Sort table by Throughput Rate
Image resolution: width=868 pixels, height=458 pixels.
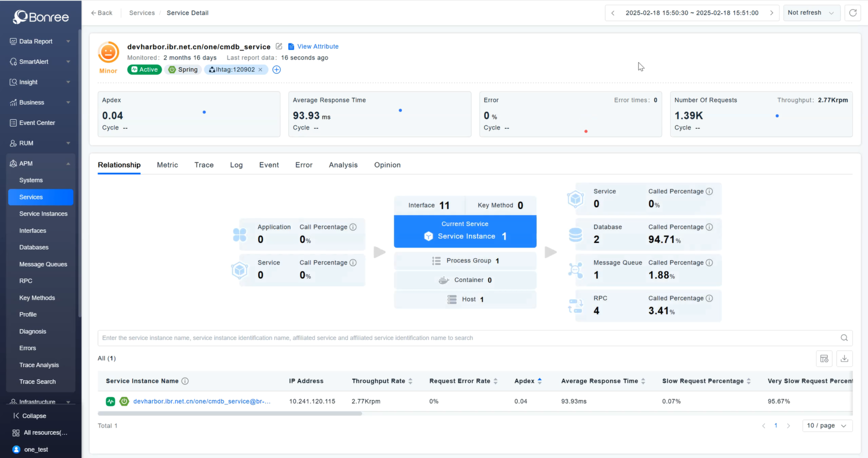pyautogui.click(x=410, y=381)
